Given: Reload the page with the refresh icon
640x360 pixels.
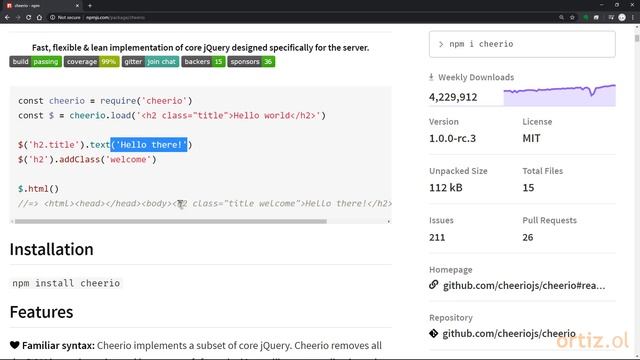Looking at the screenshot, I should pyautogui.click(x=29, y=18).
